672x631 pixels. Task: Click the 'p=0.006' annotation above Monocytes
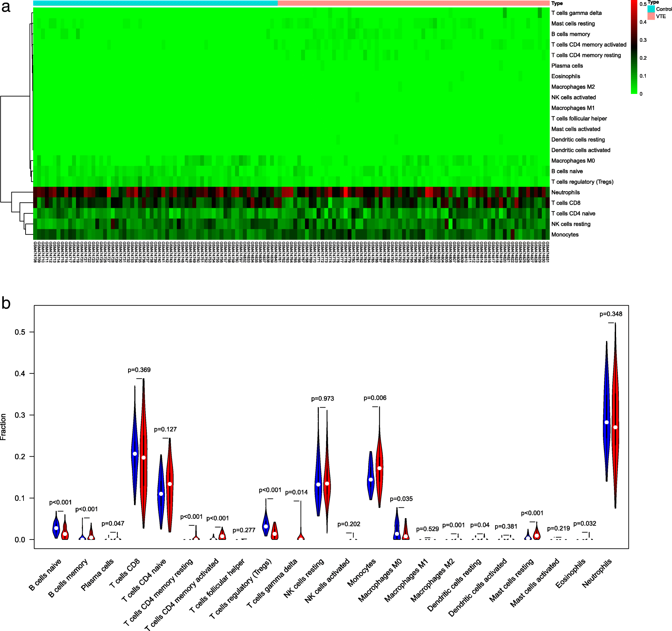pyautogui.click(x=375, y=398)
